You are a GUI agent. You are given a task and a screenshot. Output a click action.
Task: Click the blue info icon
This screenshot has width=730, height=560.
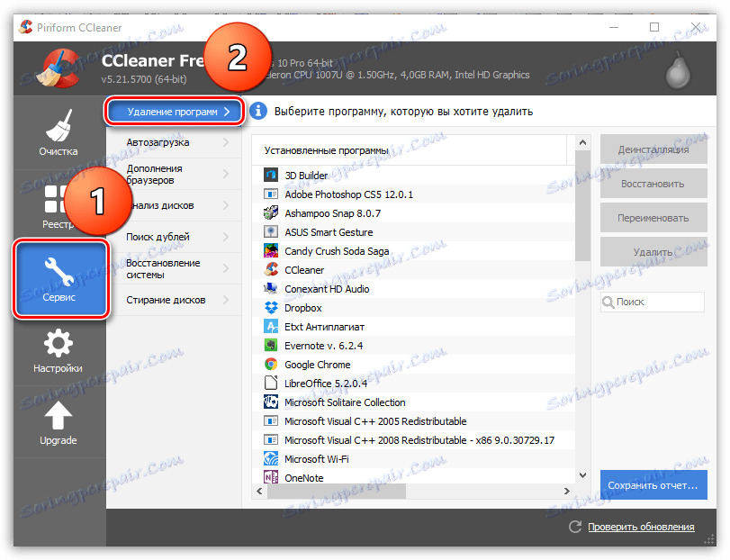[258, 112]
